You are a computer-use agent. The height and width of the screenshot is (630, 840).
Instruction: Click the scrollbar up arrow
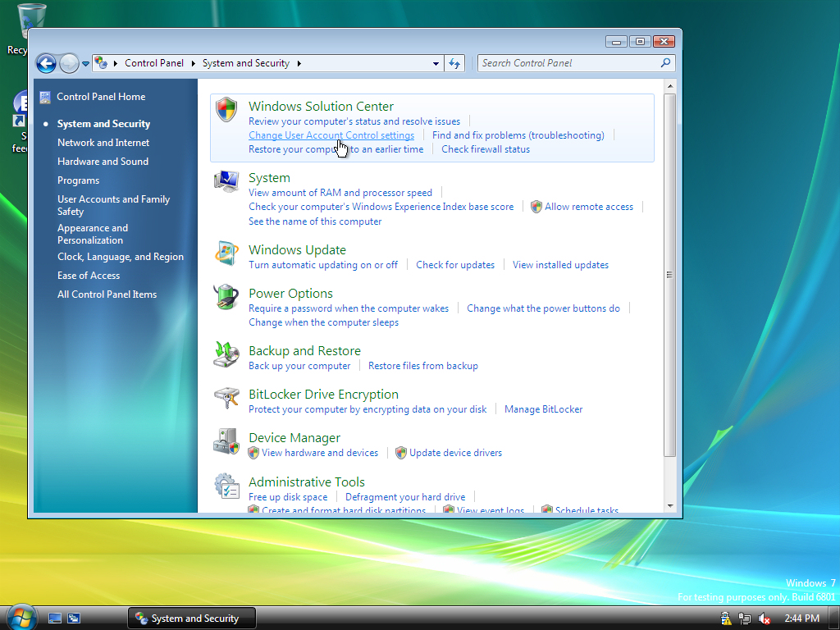tap(669, 85)
